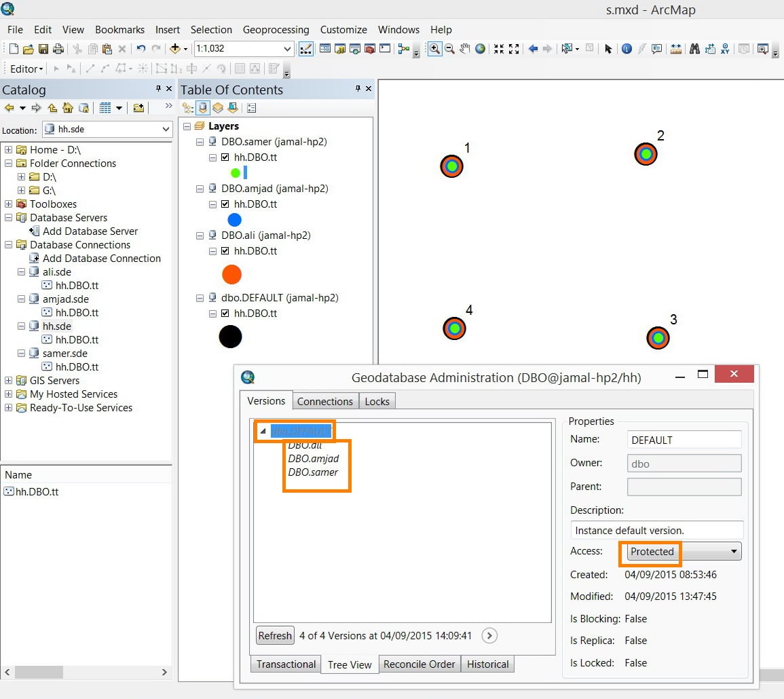Select the Identify tool
The image size is (784, 699).
coord(627,48)
